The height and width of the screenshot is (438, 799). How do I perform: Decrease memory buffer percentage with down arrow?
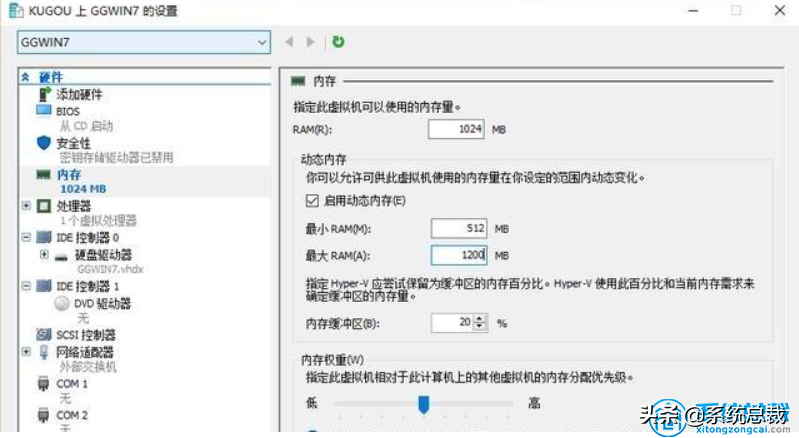(480, 326)
